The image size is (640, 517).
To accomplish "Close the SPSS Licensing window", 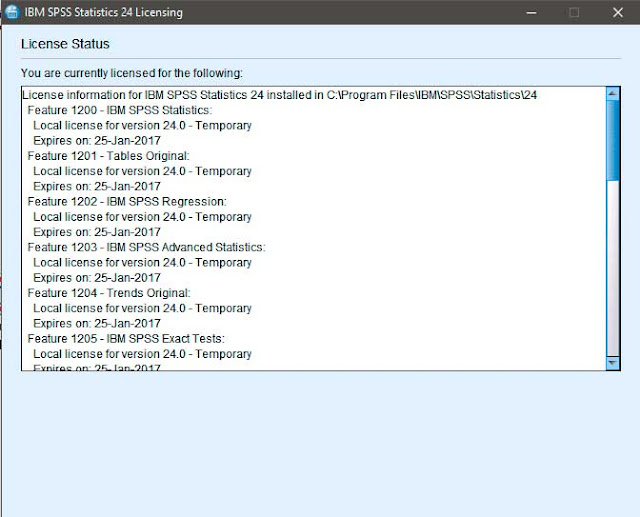I will pyautogui.click(x=618, y=12).
